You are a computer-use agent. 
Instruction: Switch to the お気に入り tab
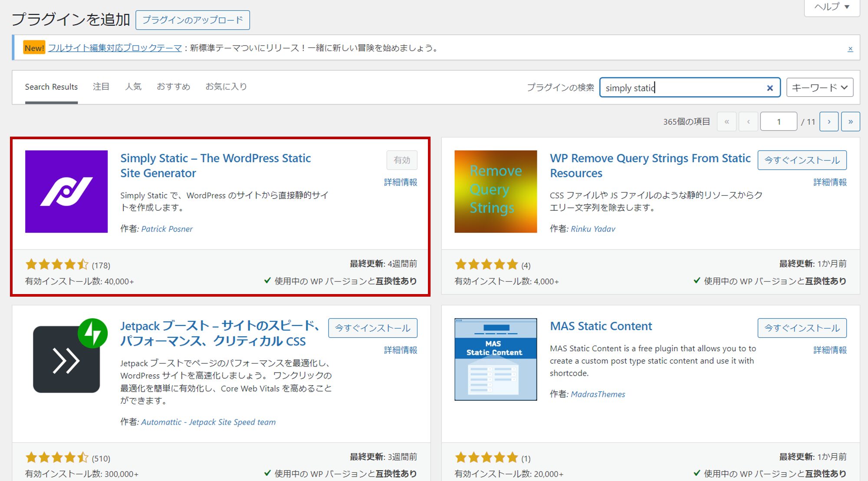coord(226,87)
